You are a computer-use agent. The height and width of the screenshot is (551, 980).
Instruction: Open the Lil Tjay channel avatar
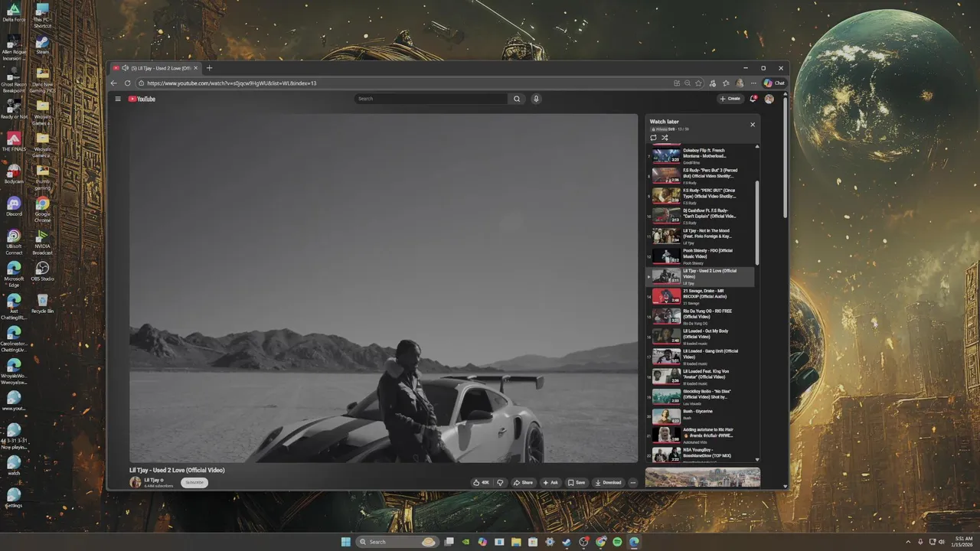pyautogui.click(x=136, y=482)
